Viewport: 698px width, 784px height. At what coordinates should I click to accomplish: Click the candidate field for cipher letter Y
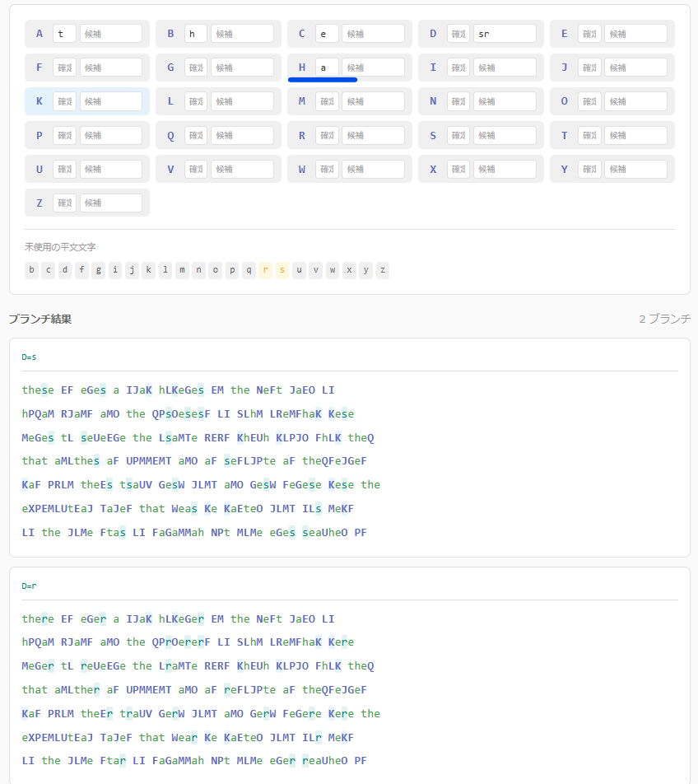coord(635,169)
